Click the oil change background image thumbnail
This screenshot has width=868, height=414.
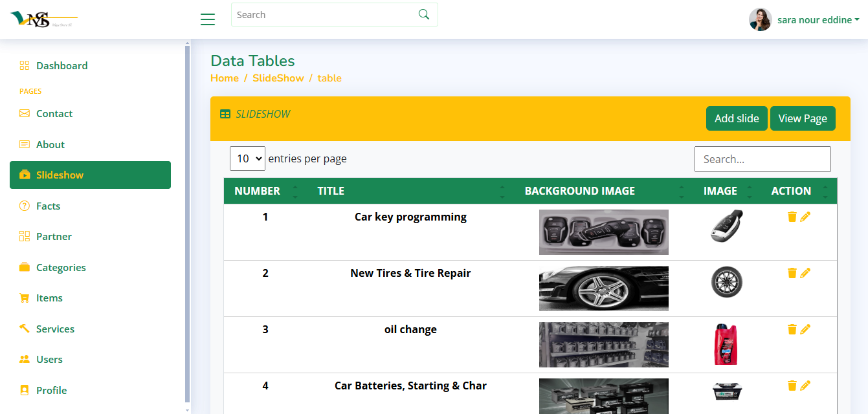tap(603, 345)
